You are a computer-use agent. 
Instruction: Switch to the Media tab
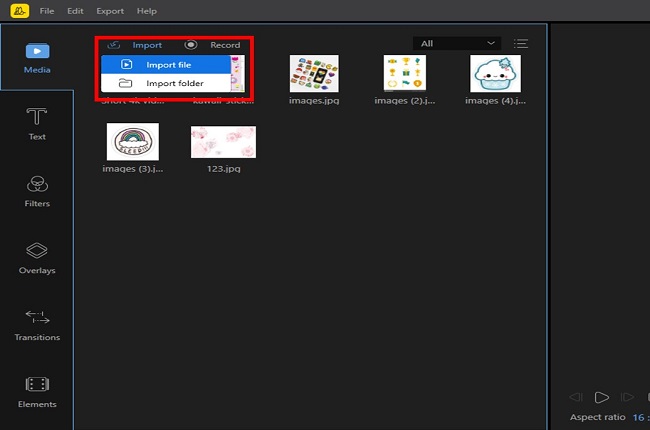(37, 57)
